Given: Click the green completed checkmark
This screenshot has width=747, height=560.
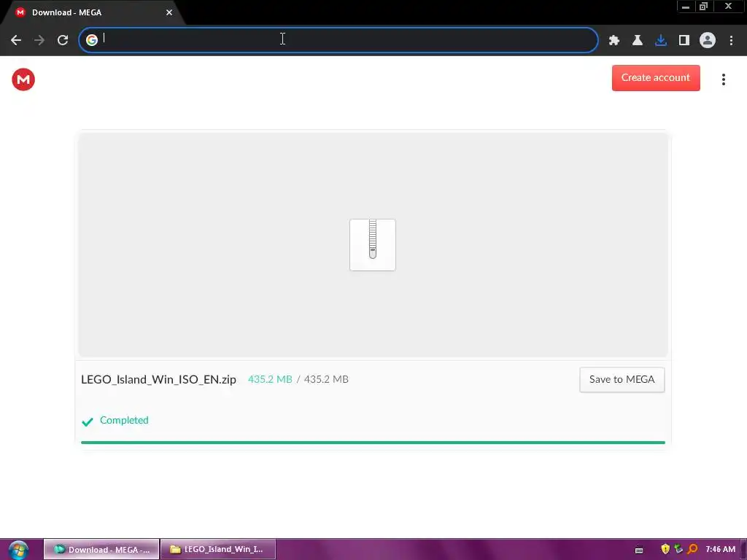Looking at the screenshot, I should (88, 421).
